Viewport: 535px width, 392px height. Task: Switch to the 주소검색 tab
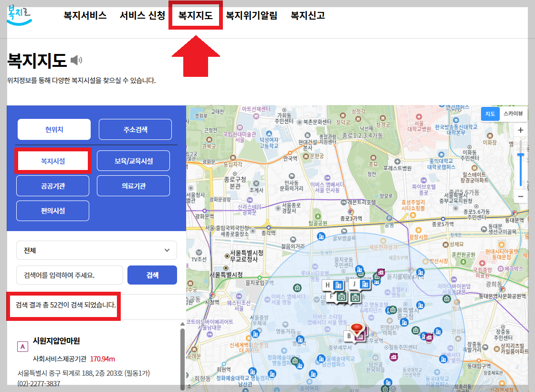(x=135, y=129)
